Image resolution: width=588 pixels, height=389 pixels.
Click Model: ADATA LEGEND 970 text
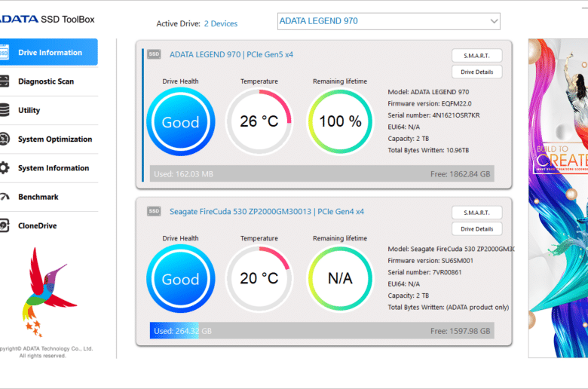point(428,92)
